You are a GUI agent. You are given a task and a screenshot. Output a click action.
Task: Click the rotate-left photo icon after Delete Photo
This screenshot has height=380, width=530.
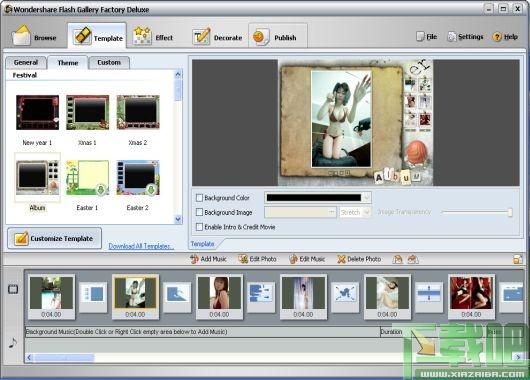(398, 259)
